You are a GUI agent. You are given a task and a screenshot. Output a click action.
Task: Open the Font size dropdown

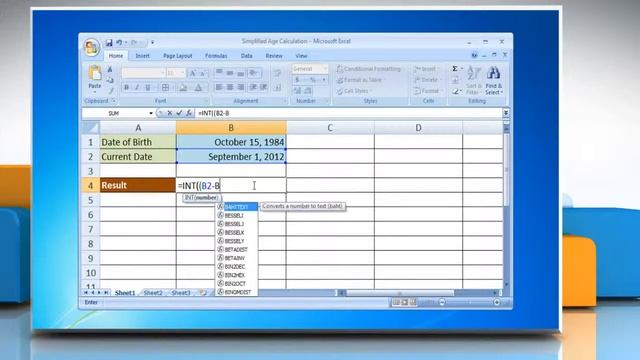click(x=182, y=73)
